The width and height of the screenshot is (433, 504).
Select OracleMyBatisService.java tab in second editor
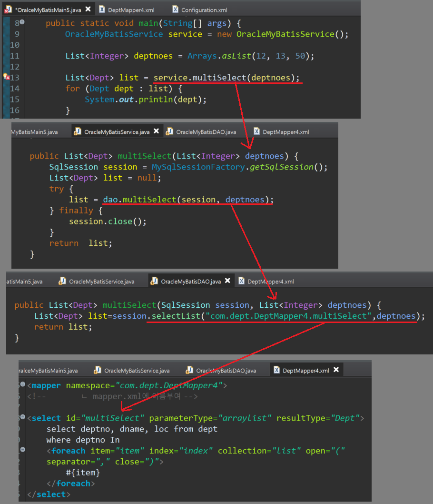[117, 132]
